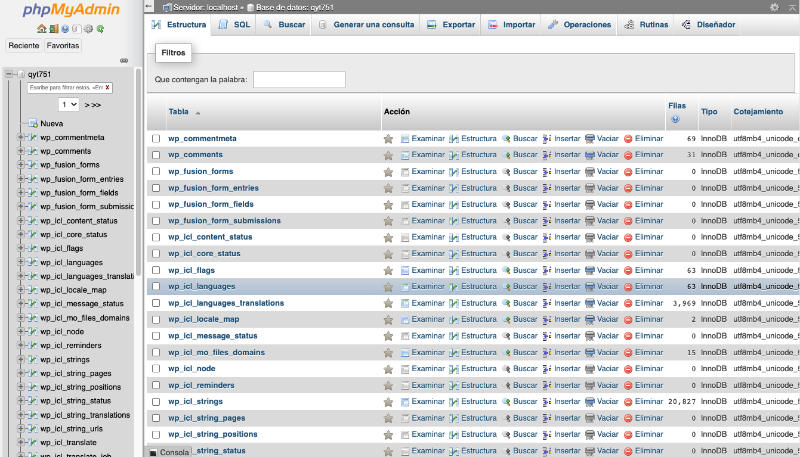Viewport: 800px width, 457px height.
Task: Click the Reciente button
Action: (x=24, y=46)
